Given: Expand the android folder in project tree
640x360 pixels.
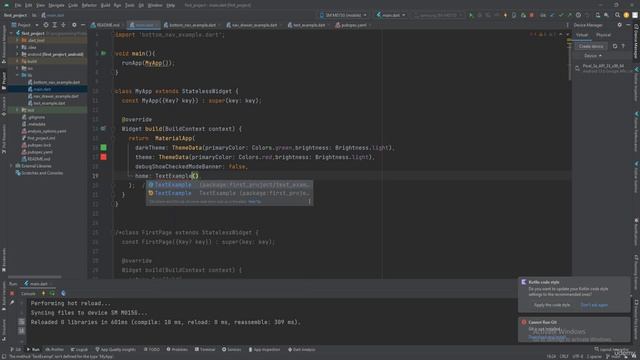Looking at the screenshot, I should (17, 54).
